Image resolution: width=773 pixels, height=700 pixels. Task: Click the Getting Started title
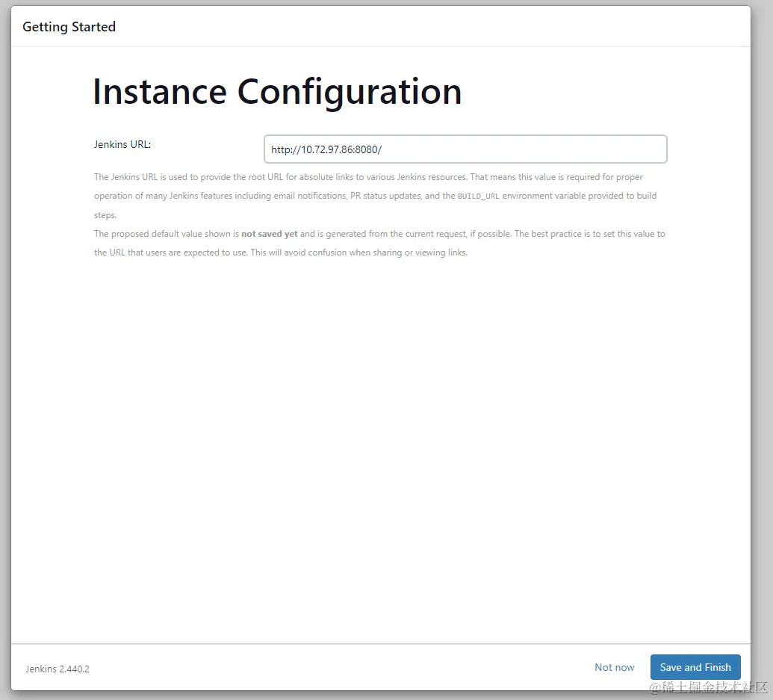pos(69,27)
